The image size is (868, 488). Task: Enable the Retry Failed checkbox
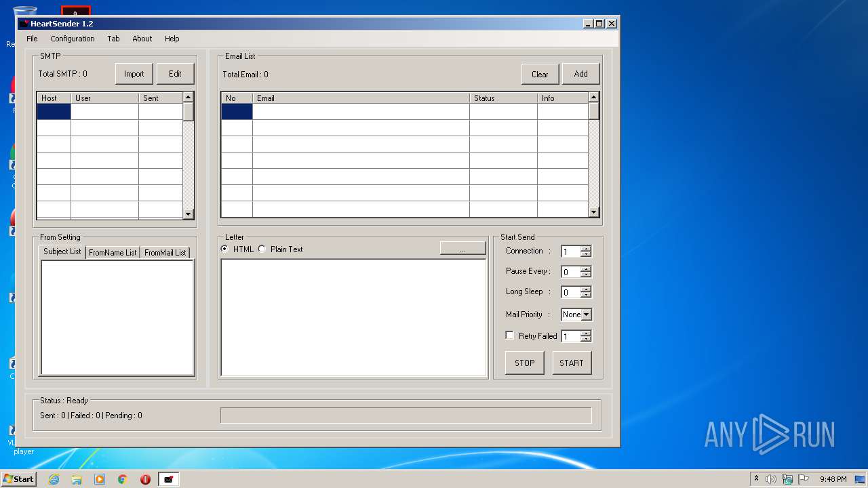(x=510, y=335)
